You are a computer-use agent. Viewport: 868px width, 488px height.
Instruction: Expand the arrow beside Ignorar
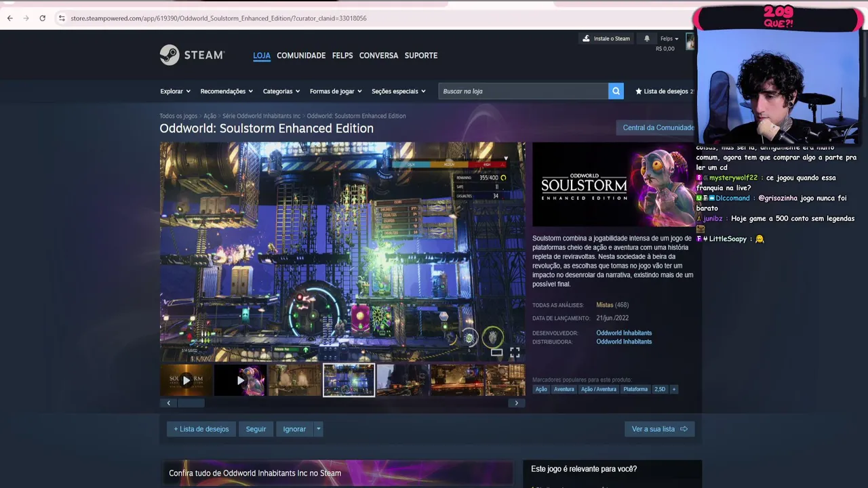pos(318,429)
